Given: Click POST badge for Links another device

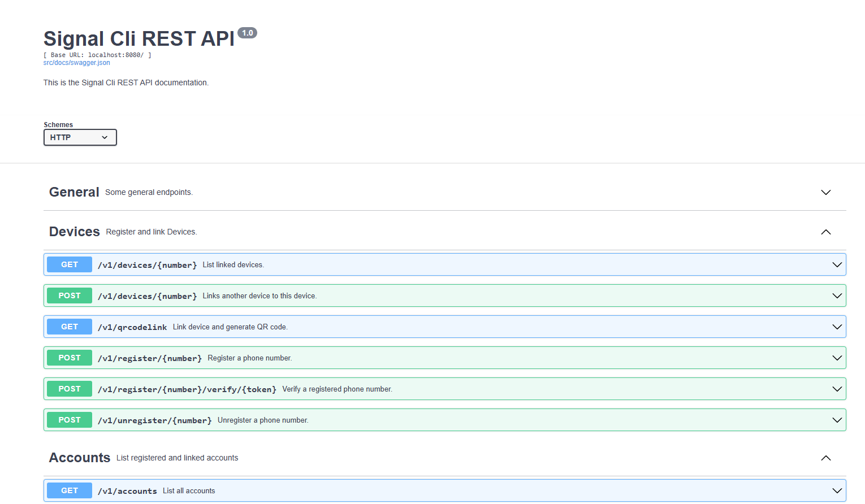Looking at the screenshot, I should click(70, 296).
